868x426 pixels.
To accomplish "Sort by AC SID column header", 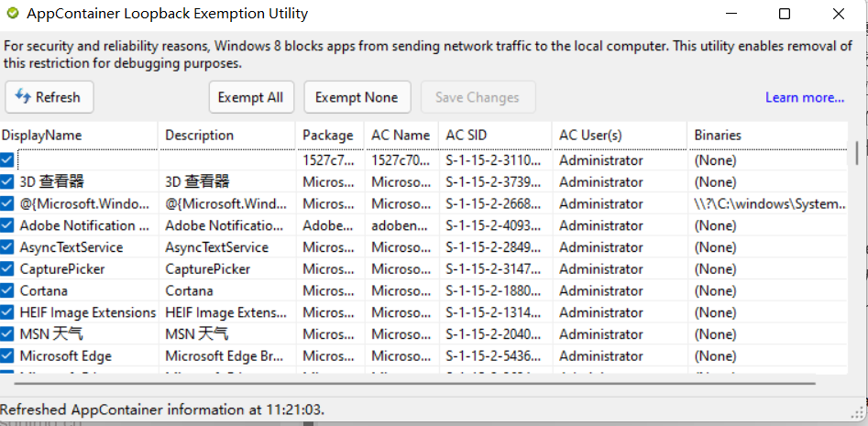I will click(495, 135).
